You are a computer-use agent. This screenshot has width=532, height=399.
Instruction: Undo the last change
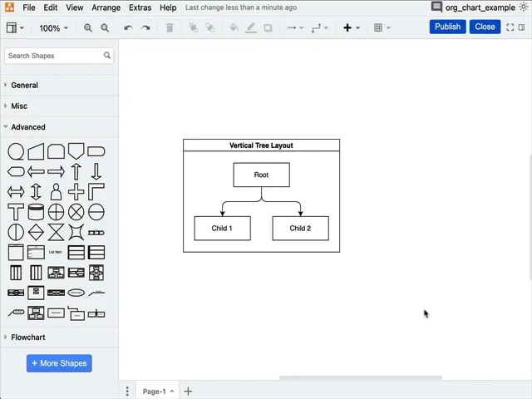(x=128, y=27)
